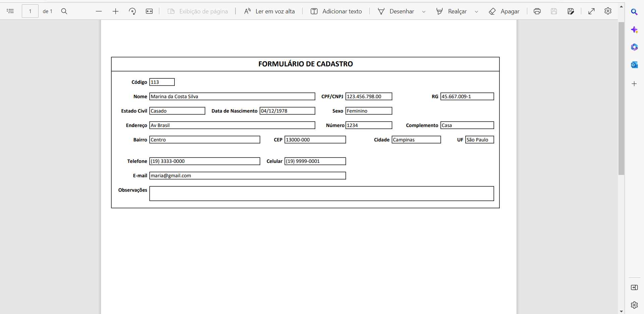
Task: Open the table of contents panel
Action: [x=10, y=11]
